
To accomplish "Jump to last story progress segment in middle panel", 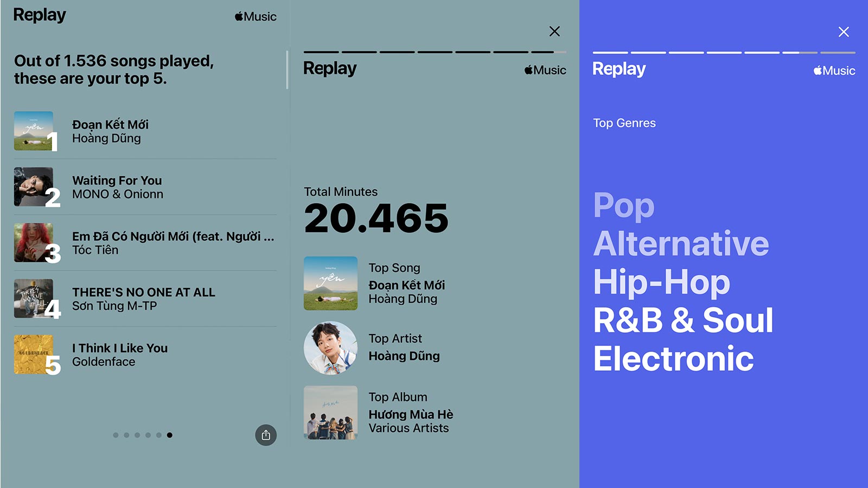I will 548,52.
